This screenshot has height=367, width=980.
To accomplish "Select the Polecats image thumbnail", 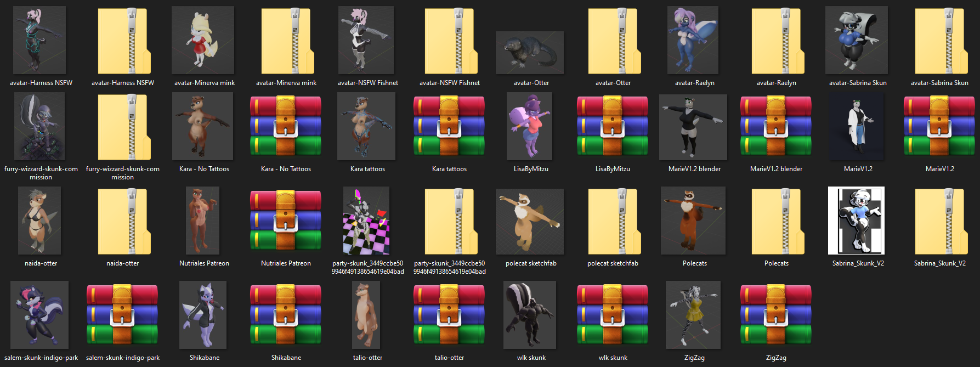I will 693,221.
